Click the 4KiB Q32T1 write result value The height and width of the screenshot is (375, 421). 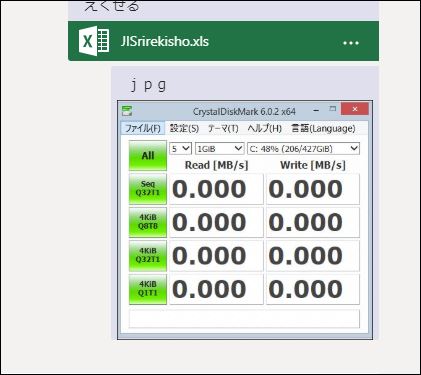pyautogui.click(x=313, y=255)
